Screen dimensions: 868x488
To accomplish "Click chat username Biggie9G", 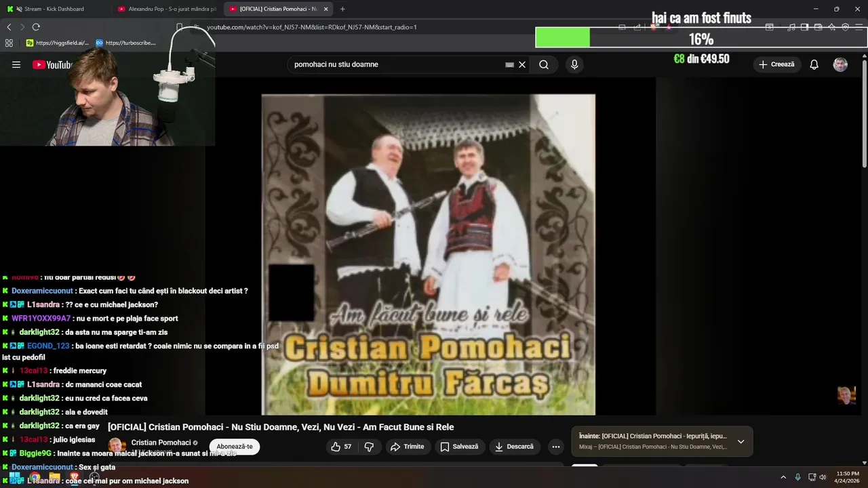I will [x=35, y=453].
